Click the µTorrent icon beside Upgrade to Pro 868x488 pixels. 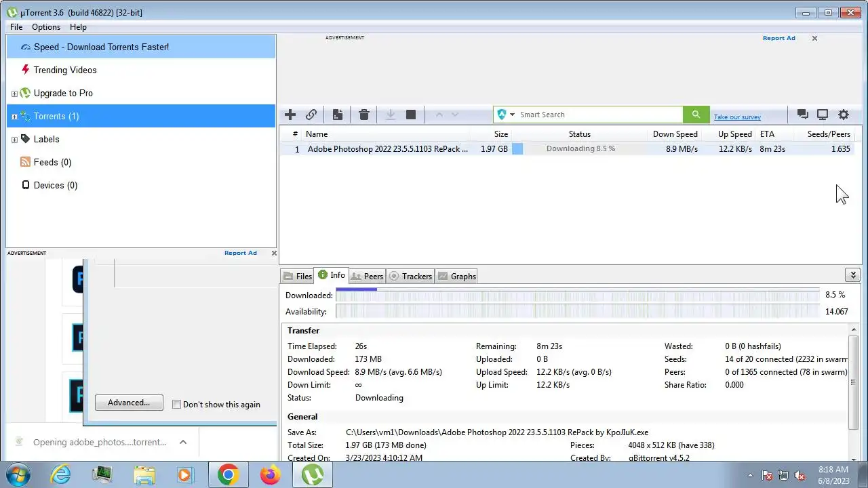pyautogui.click(x=26, y=93)
